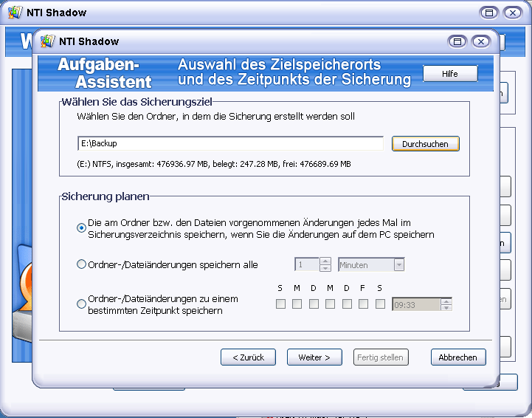
Task: Maximize the background NTI Shadow window
Action: pyautogui.click(x=489, y=13)
